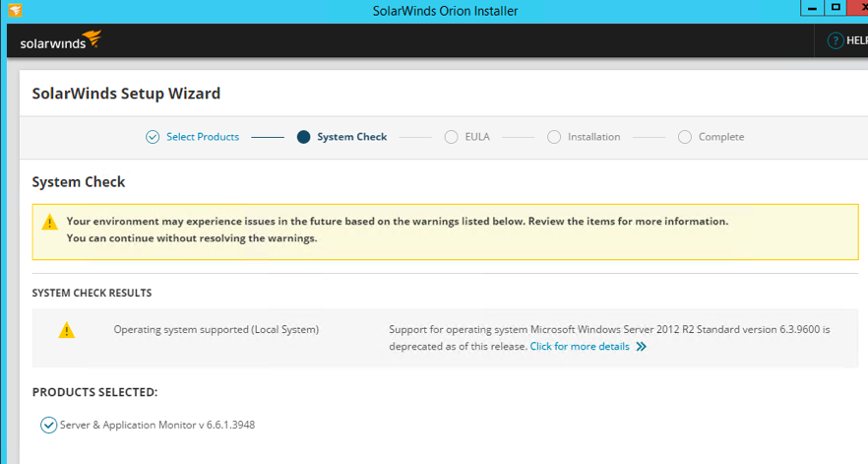Click the EULA step circle
The image size is (868, 464).
(x=451, y=137)
